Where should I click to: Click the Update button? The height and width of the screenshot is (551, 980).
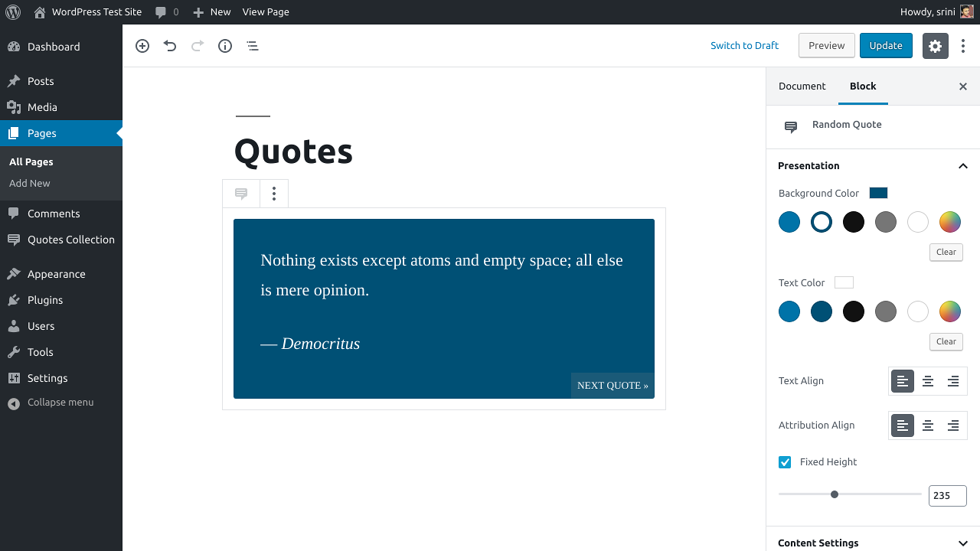click(886, 46)
